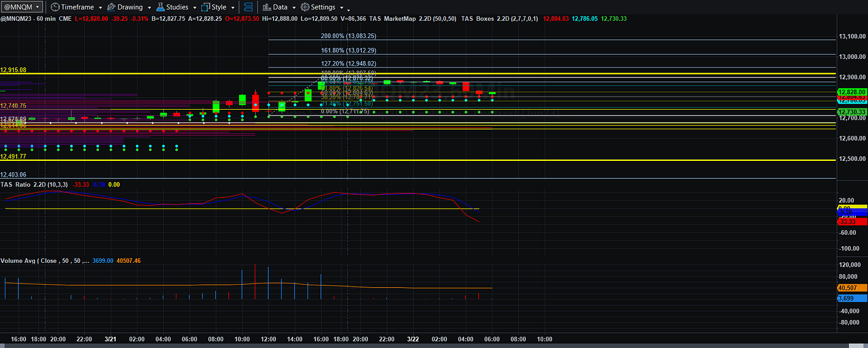Click the Data bar-chart icon
Image resolution: width=868 pixels, height=348 pixels.
coord(266,7)
